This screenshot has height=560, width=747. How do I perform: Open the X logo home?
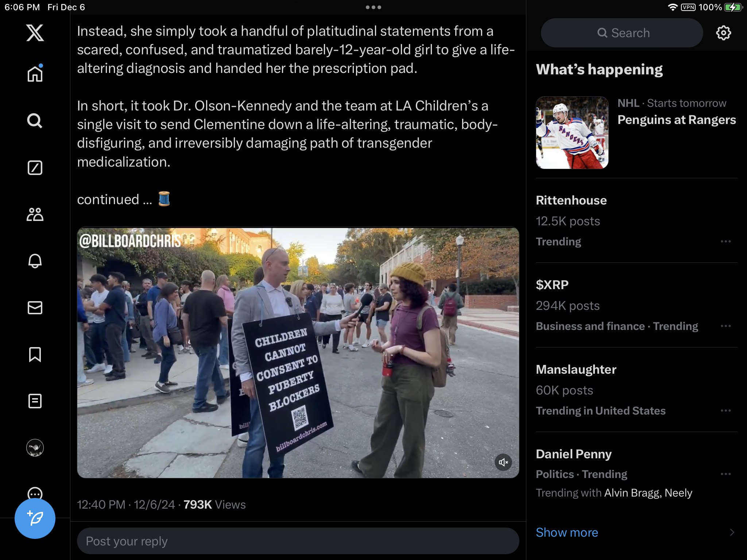35,33
